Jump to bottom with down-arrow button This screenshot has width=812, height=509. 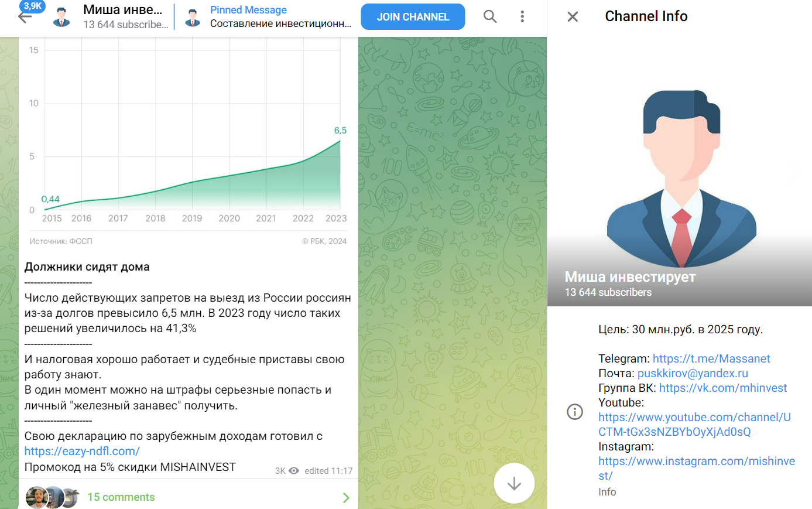tap(514, 483)
